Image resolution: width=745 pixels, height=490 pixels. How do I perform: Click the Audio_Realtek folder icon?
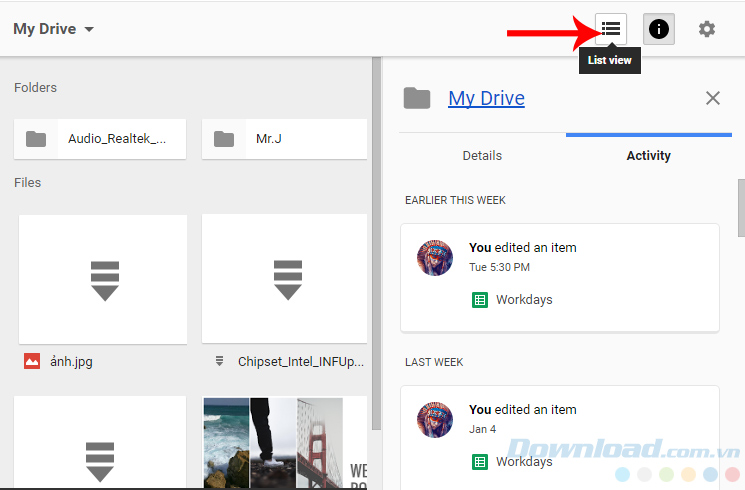(36, 139)
